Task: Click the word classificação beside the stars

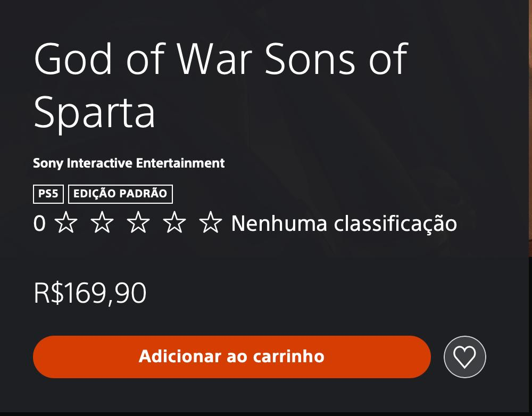Action: click(395, 224)
